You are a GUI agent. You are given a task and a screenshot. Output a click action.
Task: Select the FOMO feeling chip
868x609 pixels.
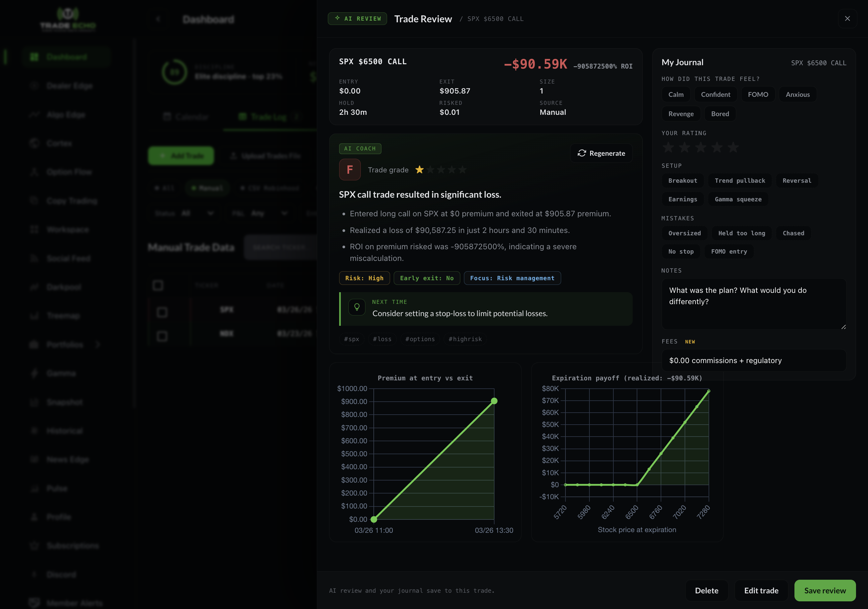click(x=758, y=95)
